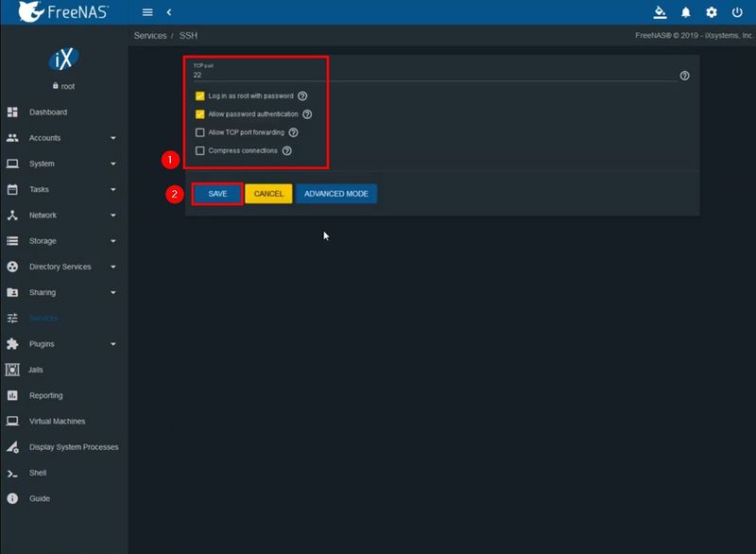Open the Guide page

38,498
